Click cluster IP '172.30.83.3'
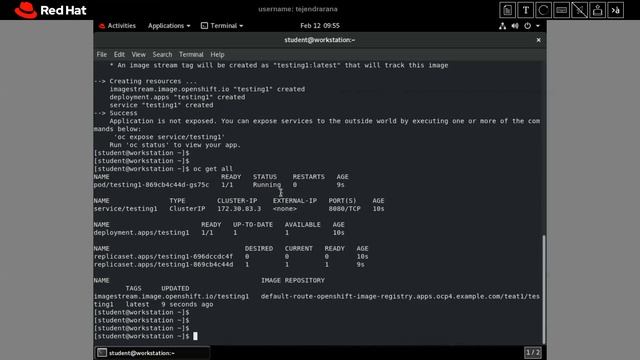 [239, 209]
